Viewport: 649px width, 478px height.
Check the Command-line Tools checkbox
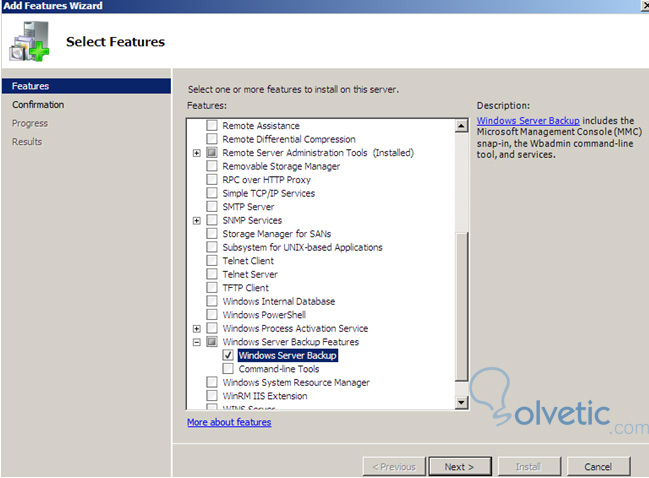point(228,369)
